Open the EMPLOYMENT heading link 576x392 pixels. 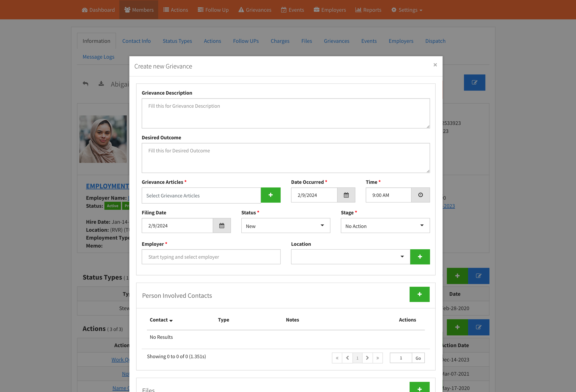(107, 186)
